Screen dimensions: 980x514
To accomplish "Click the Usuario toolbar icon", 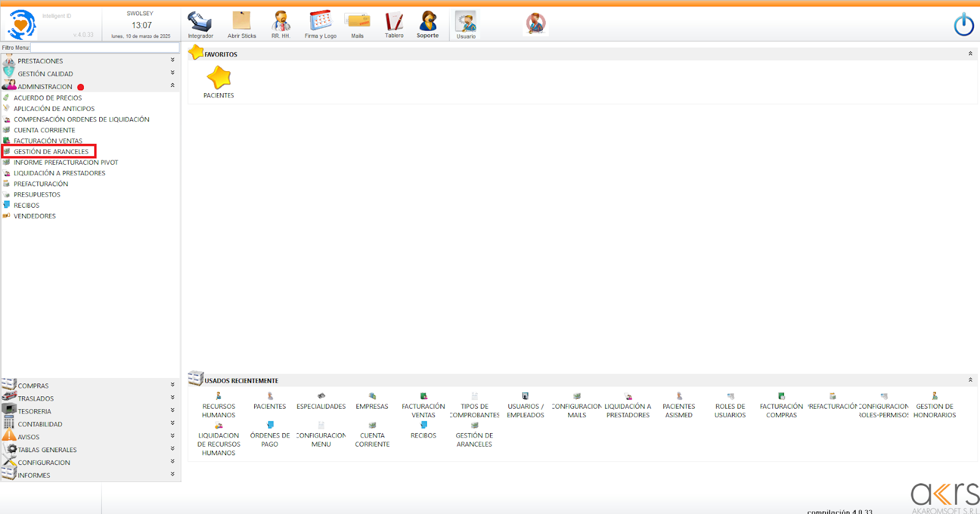I will (466, 23).
